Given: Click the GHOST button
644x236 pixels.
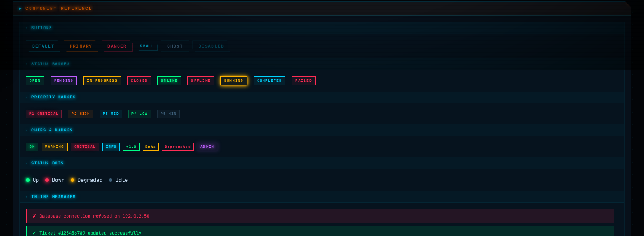Looking at the screenshot, I should 175,46.
